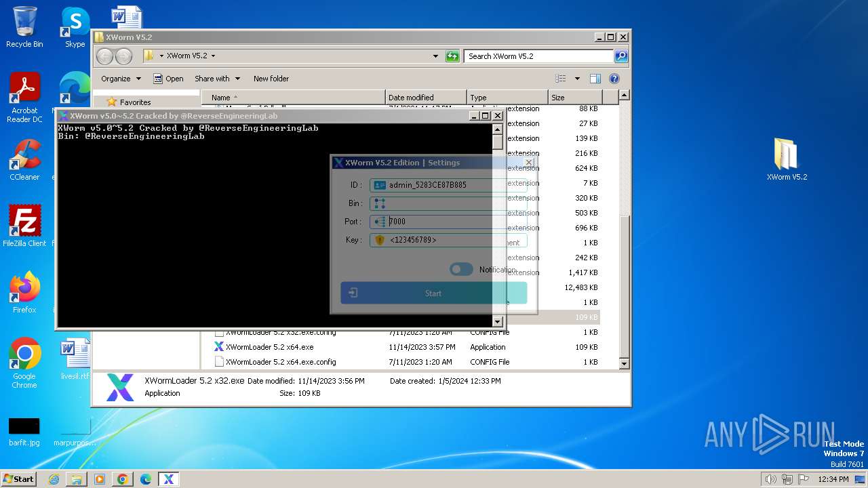Screen dimensions: 868x488
Task: Sort by Name column header
Action: [x=294, y=98]
